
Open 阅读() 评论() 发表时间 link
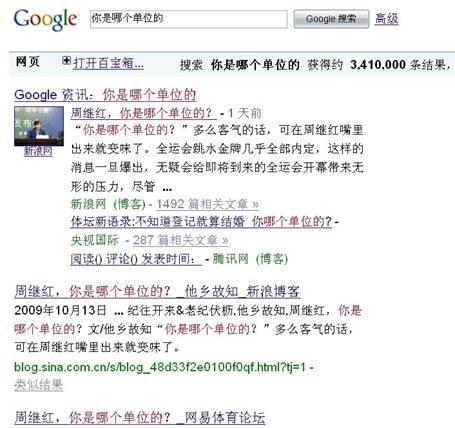tap(136, 259)
